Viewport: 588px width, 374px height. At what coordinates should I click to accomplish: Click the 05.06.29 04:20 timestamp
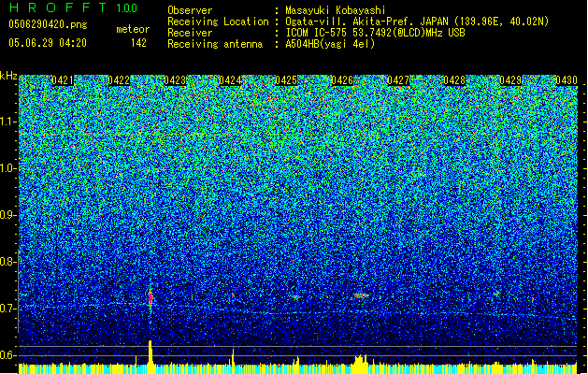coord(48,43)
